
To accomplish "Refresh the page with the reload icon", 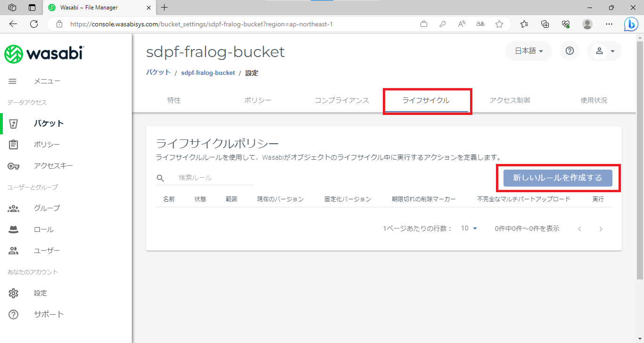I will [34, 24].
